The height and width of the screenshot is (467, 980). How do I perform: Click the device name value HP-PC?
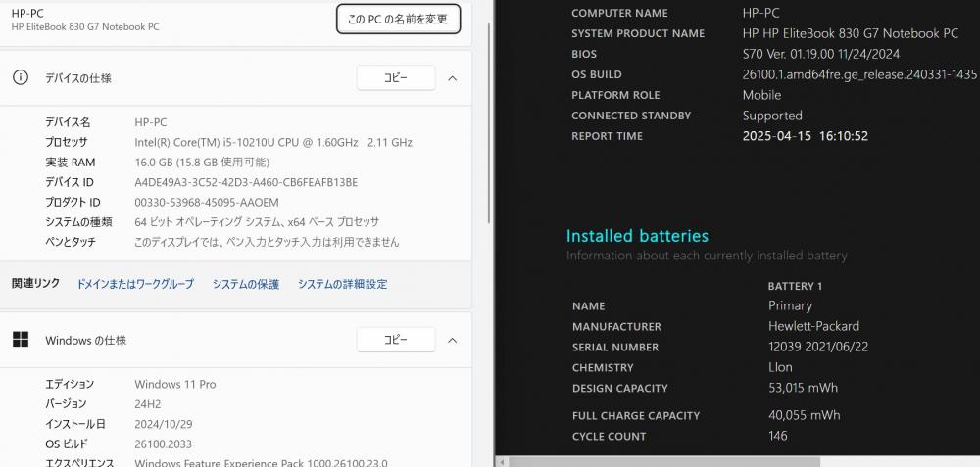(x=151, y=122)
